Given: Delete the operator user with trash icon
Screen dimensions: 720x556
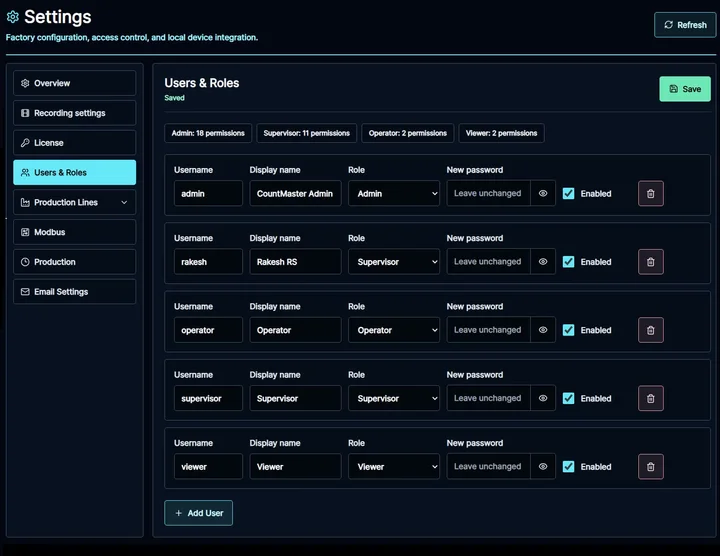Looking at the screenshot, I should click(x=651, y=330).
